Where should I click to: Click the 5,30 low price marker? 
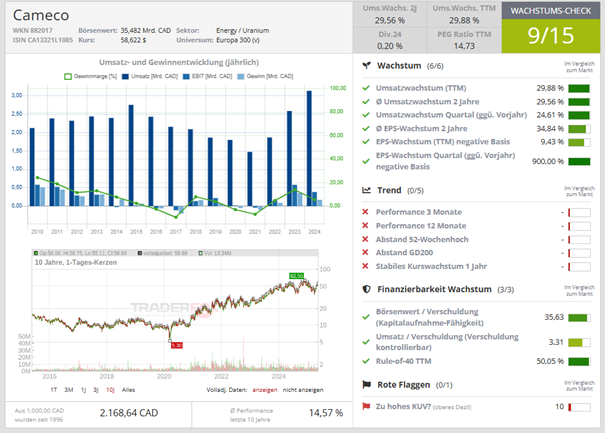pos(177,345)
